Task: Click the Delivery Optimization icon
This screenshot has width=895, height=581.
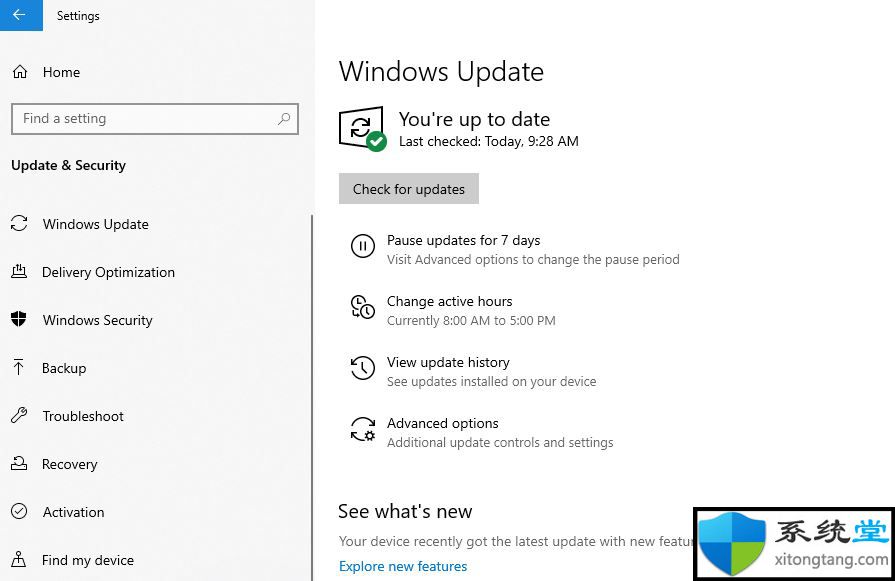Action: pos(19,272)
